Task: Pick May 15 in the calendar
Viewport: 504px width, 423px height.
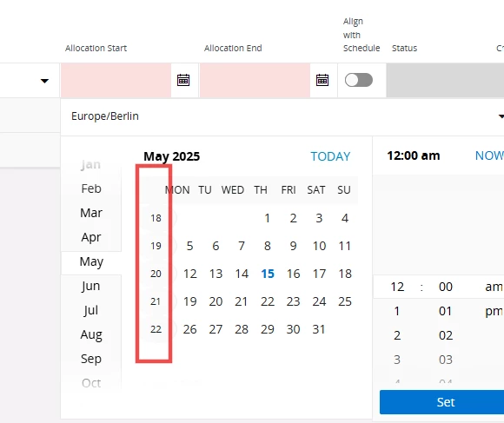Action: tap(268, 274)
